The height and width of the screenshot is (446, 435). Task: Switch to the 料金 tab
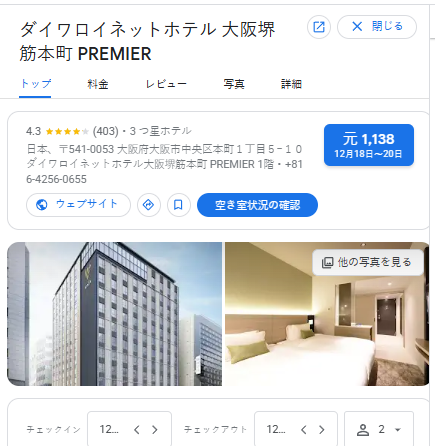click(98, 84)
